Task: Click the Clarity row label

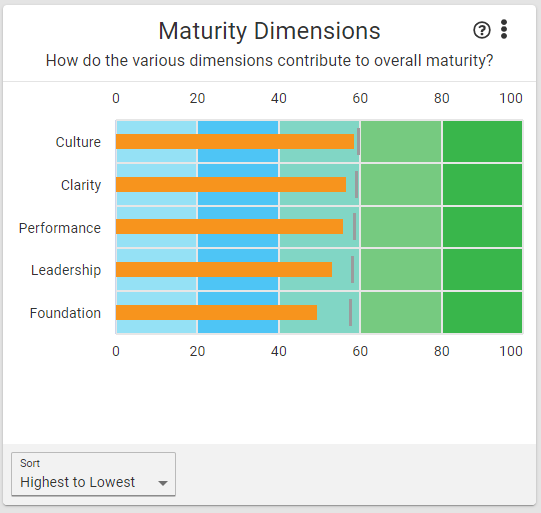Action: coord(81,185)
